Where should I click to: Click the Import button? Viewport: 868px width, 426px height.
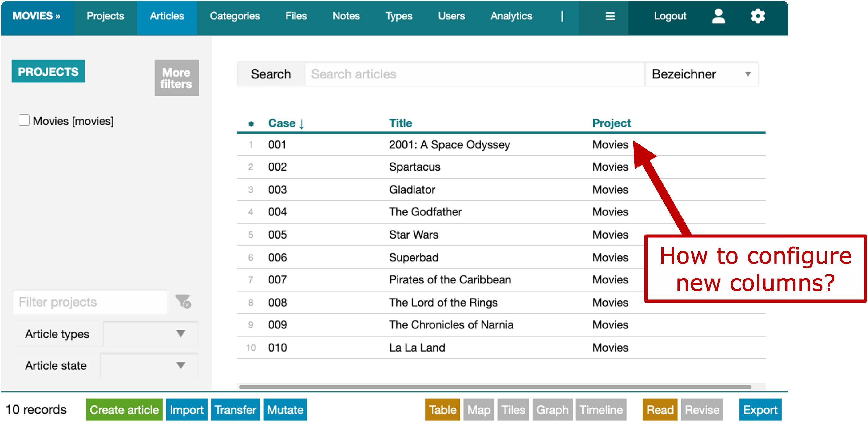187,409
